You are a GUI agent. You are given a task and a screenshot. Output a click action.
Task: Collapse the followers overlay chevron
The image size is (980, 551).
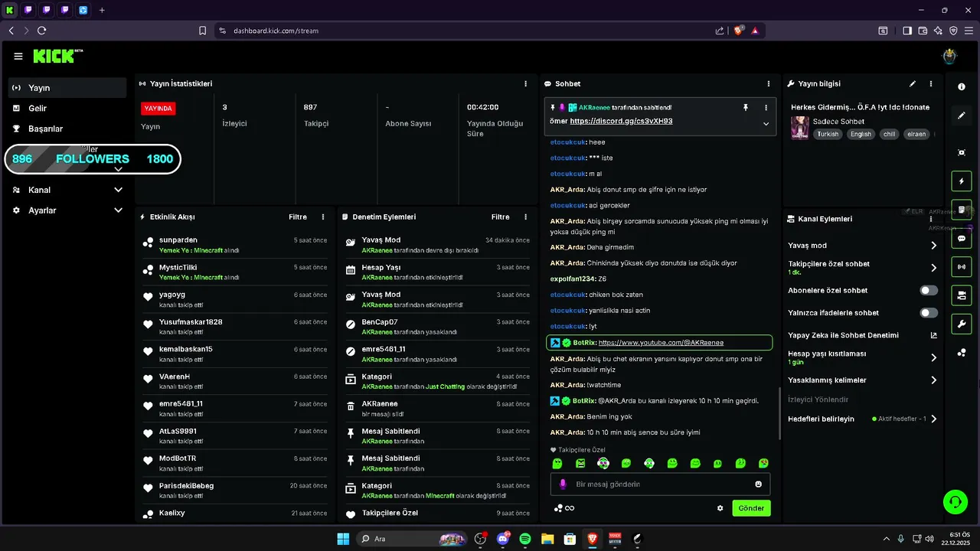[118, 169]
